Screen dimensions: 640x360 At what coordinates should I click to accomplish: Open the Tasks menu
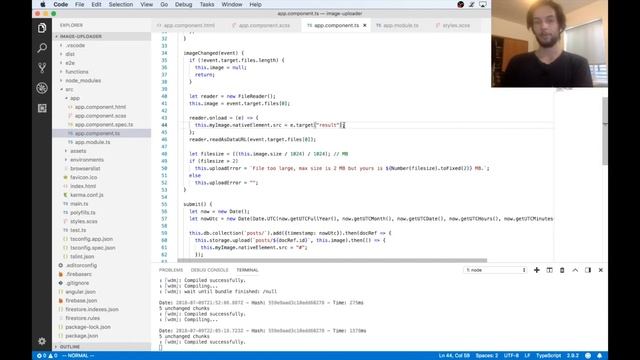[207, 4]
